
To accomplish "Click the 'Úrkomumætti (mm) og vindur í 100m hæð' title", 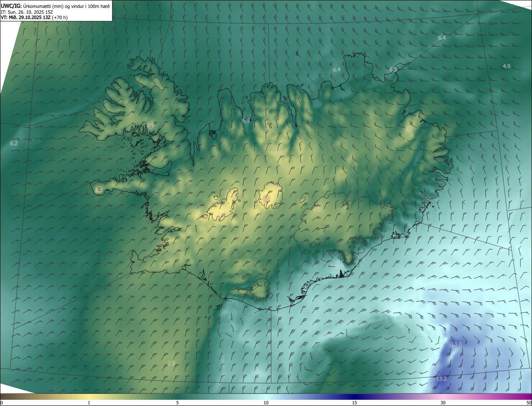I will pyautogui.click(x=66, y=5).
